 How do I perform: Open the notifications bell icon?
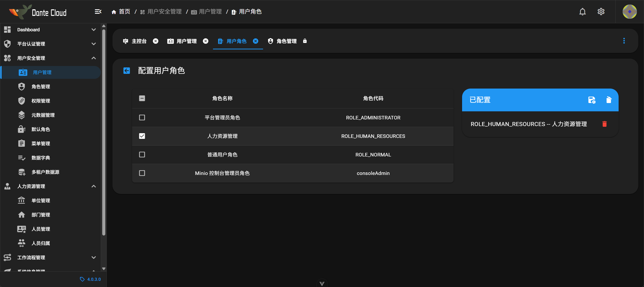point(583,11)
